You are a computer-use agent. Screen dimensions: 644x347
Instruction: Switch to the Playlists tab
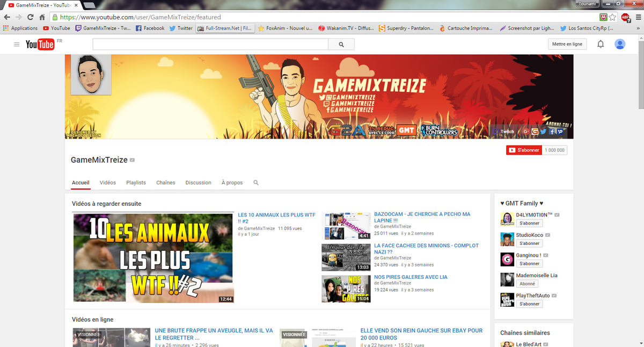click(x=136, y=183)
